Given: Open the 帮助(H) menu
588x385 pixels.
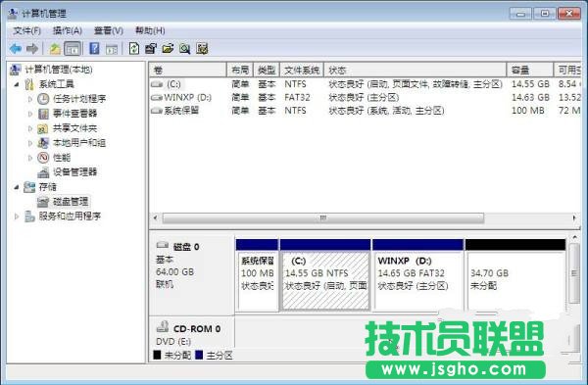Looking at the screenshot, I should [x=150, y=30].
